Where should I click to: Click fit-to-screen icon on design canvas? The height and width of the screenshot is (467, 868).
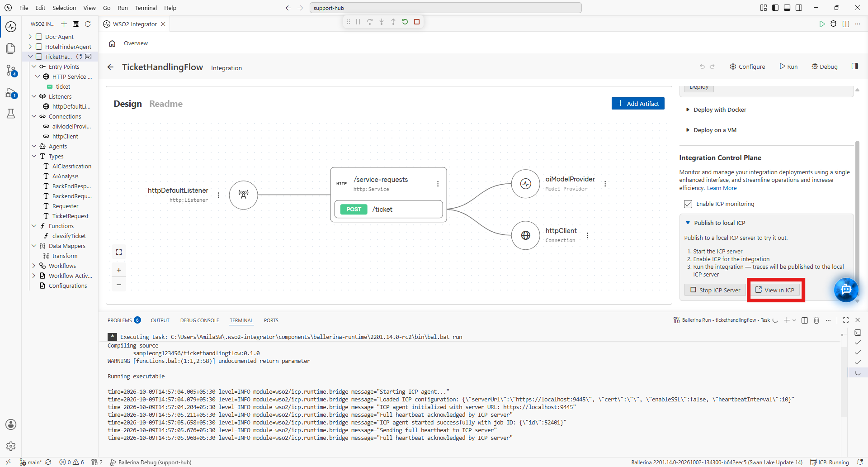pos(119,252)
